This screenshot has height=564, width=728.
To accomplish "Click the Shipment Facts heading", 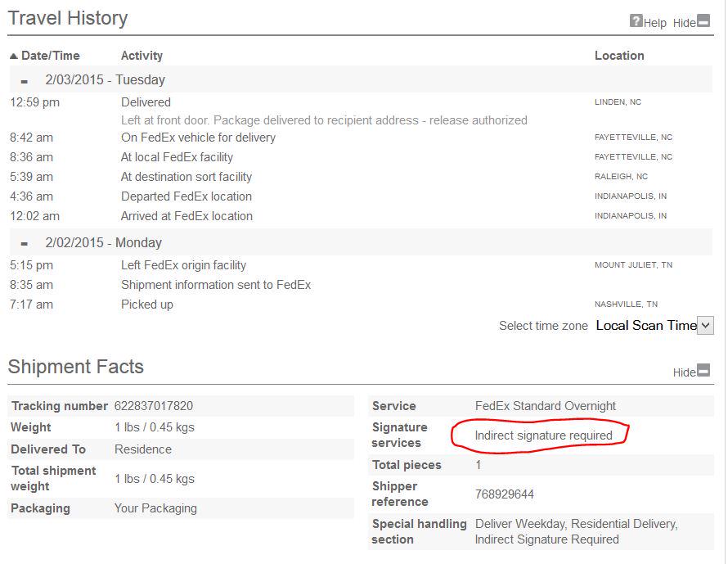I will click(x=76, y=367).
